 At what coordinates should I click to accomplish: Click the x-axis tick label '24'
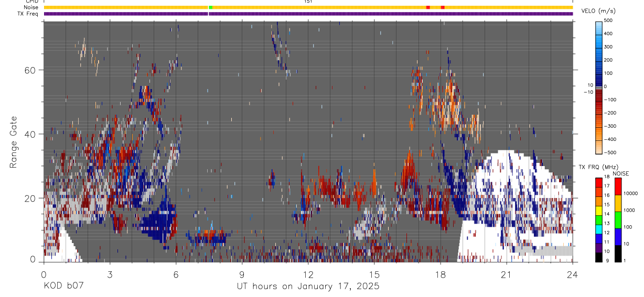pos(573,274)
